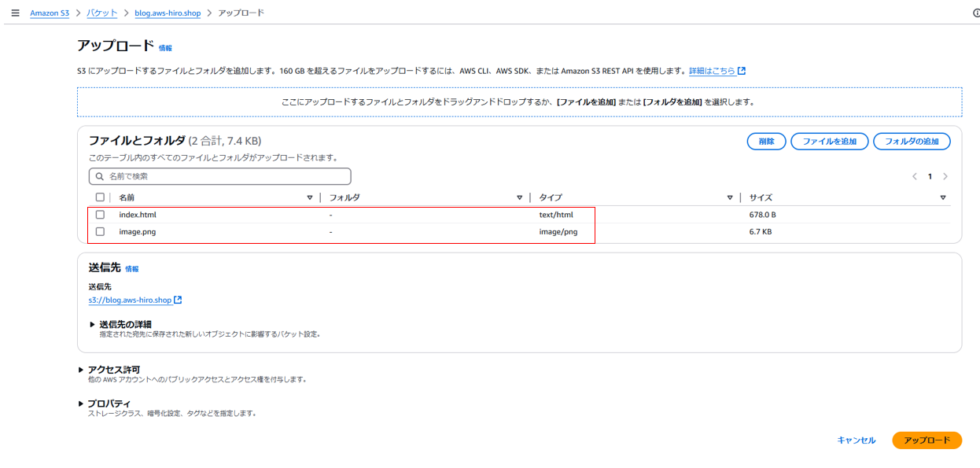Click the info icon at top right

(976, 13)
